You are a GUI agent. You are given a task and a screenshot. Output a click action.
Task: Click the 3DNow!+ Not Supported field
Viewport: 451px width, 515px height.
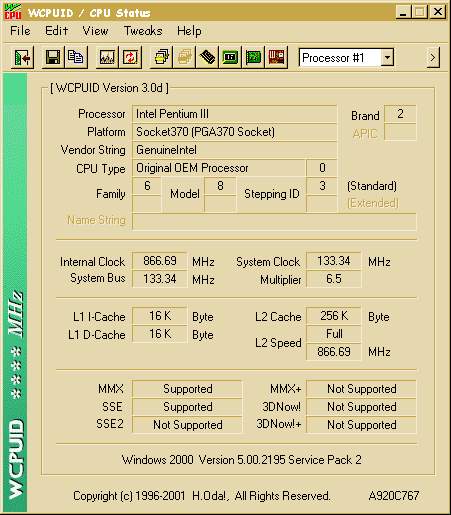(x=361, y=425)
